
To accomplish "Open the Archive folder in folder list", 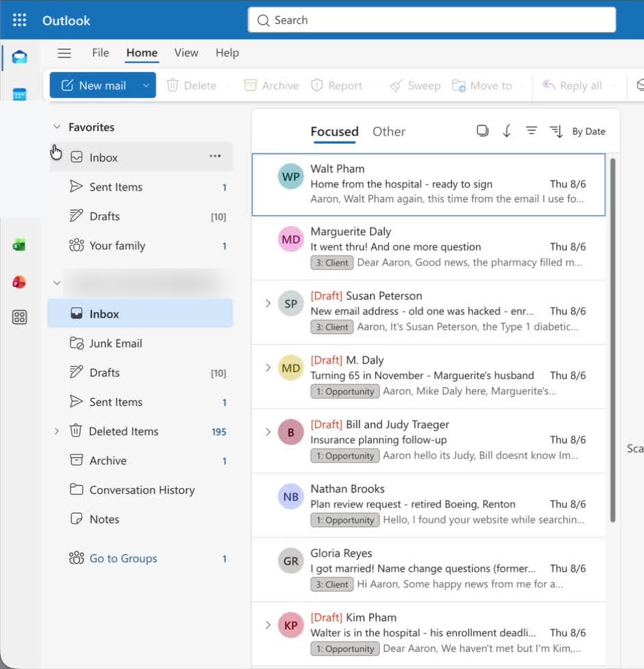I will point(141,461).
